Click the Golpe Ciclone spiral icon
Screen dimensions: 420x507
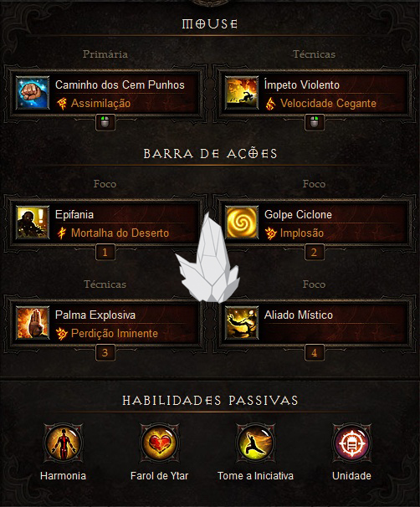(x=242, y=223)
